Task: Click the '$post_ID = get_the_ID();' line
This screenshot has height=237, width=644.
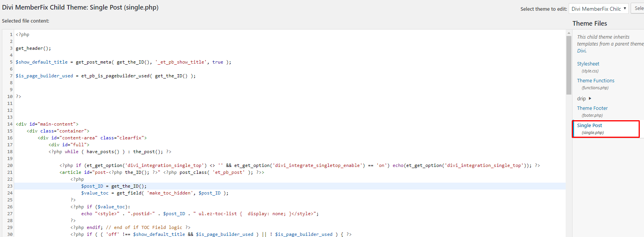Action: (114, 186)
